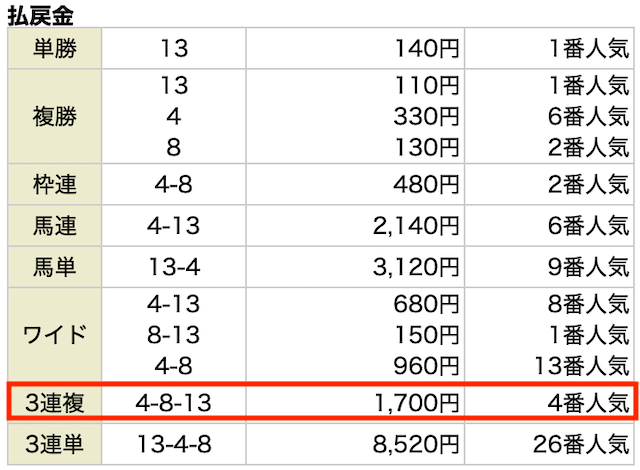The width and height of the screenshot is (640, 470).
Task: Select the ワイド label cell
Action: [x=55, y=335]
